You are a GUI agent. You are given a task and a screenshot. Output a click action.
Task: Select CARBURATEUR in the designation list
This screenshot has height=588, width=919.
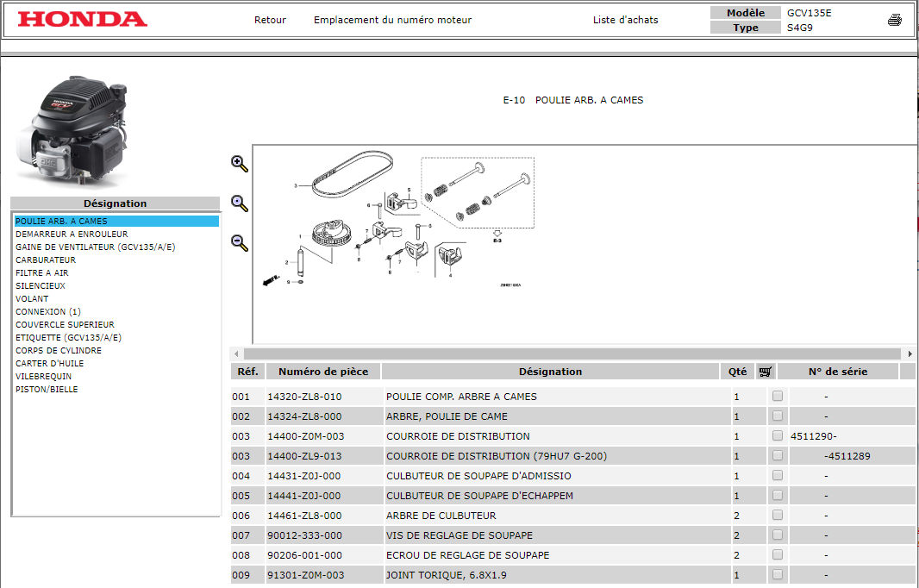(x=46, y=260)
